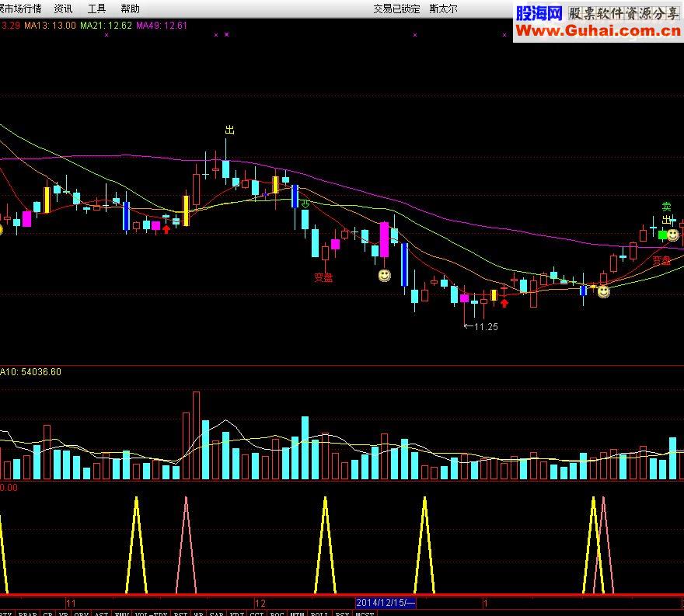Click the green down-arrow marker near the blue candle
Image resolution: width=684 pixels, height=616 pixels.
coord(305,204)
